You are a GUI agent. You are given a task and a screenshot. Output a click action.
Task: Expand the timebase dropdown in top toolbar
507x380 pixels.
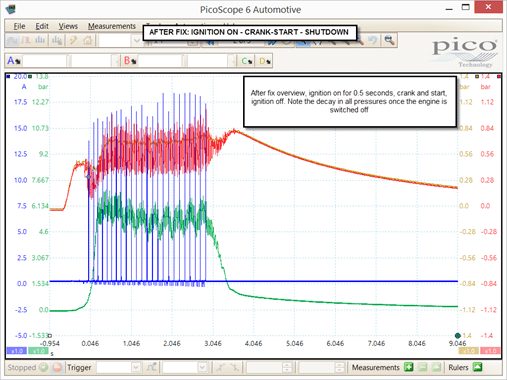[136, 41]
